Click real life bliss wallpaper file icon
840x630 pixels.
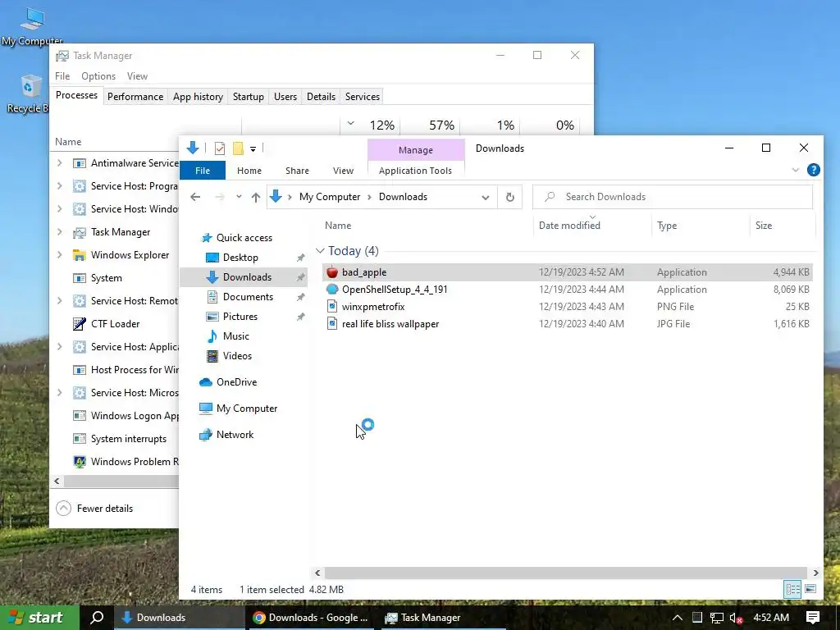pos(332,323)
